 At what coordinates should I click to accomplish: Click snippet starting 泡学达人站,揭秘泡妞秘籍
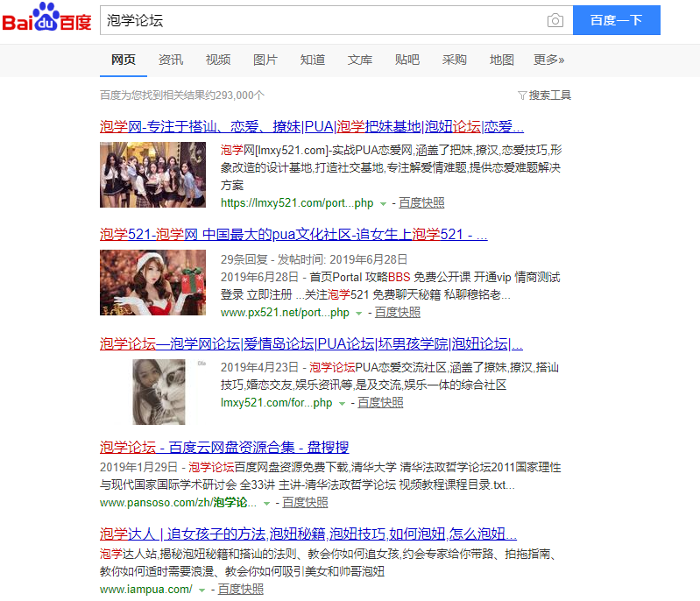click(x=329, y=562)
